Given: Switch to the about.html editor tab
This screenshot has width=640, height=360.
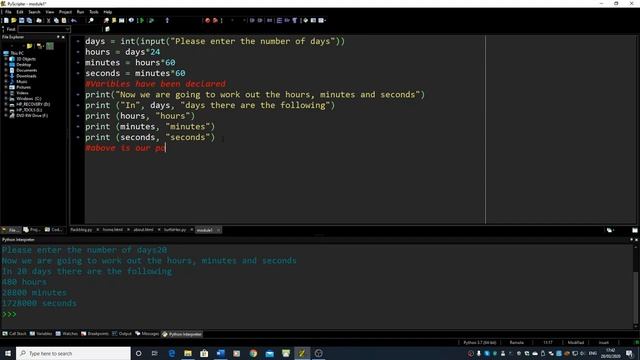Looking at the screenshot, I should pyautogui.click(x=143, y=230).
